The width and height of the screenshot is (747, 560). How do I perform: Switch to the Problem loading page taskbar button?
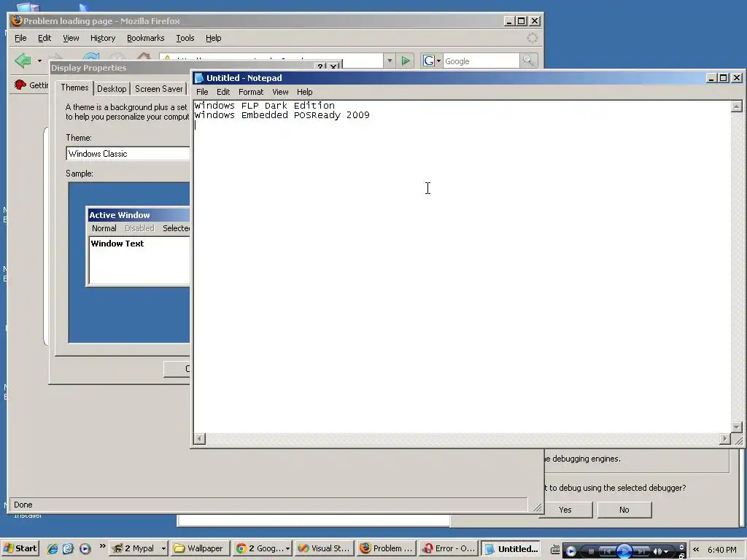point(387,548)
